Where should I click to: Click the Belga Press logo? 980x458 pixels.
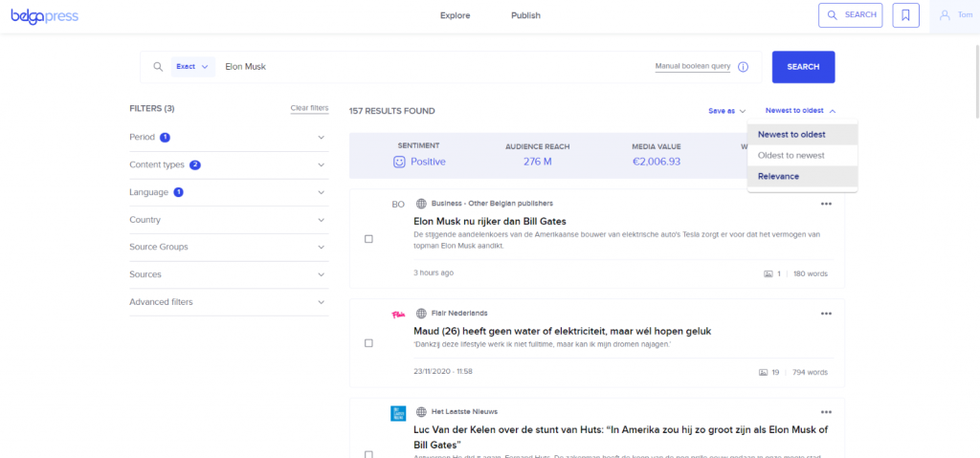pos(44,15)
